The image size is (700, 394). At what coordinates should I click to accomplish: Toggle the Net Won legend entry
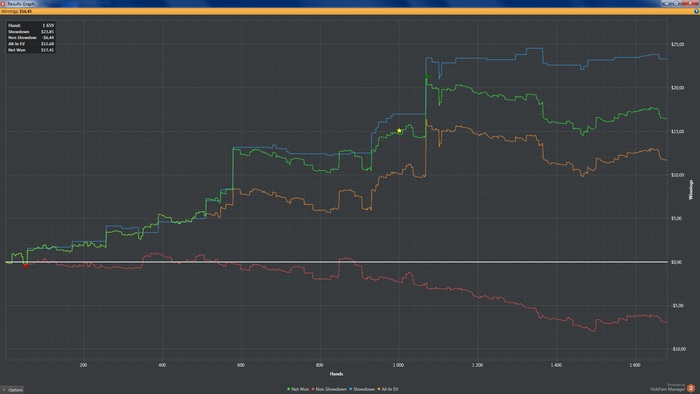tap(298, 389)
